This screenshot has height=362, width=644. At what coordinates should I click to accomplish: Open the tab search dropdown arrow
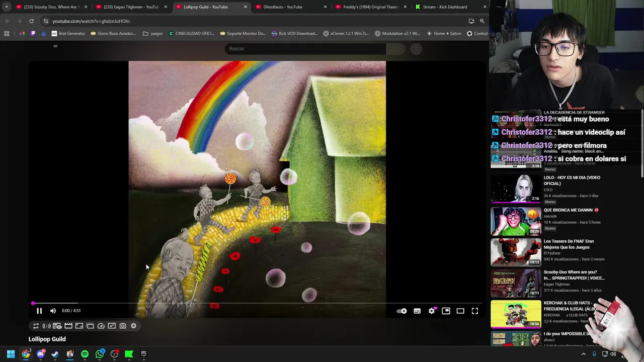point(7,7)
